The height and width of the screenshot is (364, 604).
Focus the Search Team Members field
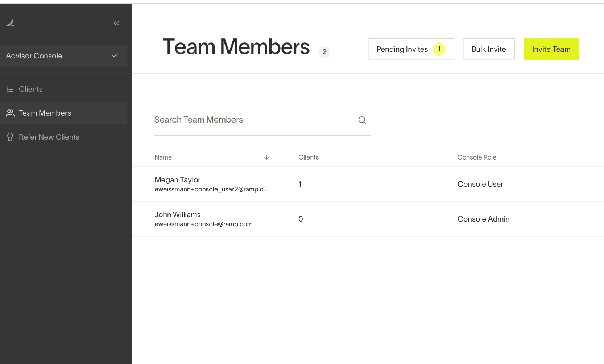point(262,120)
